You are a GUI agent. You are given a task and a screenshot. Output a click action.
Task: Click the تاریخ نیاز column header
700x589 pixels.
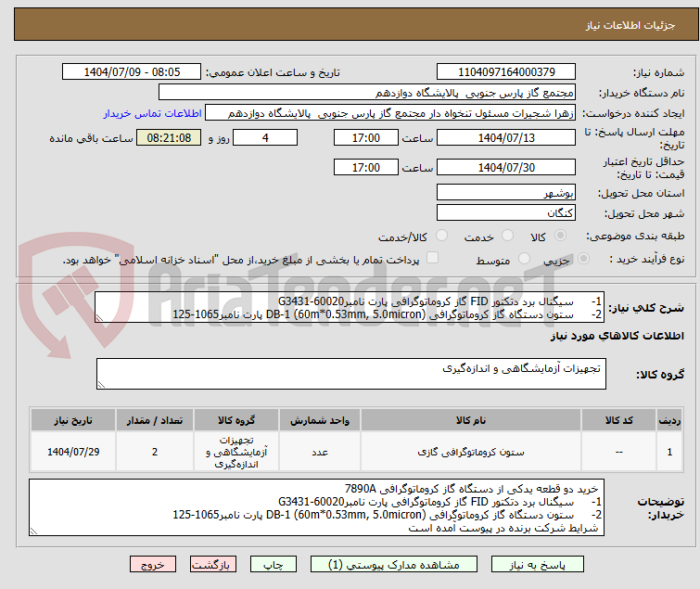(73, 420)
